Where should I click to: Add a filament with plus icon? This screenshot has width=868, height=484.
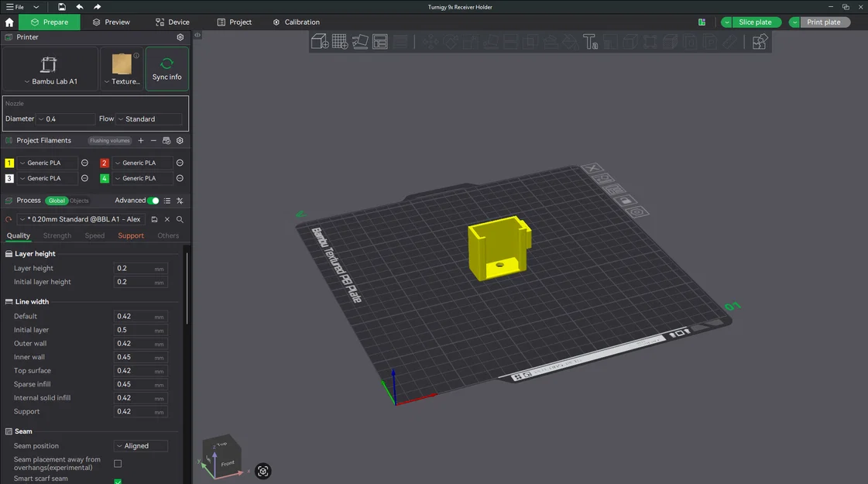pos(140,141)
